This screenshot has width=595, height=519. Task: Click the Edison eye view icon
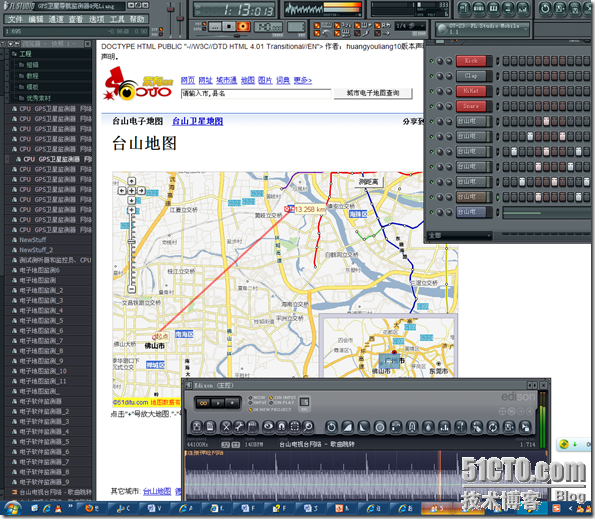268,427
